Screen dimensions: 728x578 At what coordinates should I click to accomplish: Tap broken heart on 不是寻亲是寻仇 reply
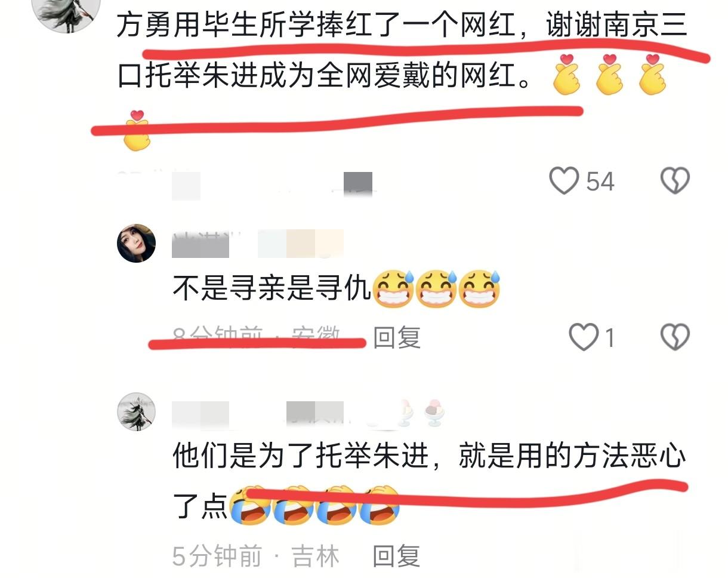point(675,337)
